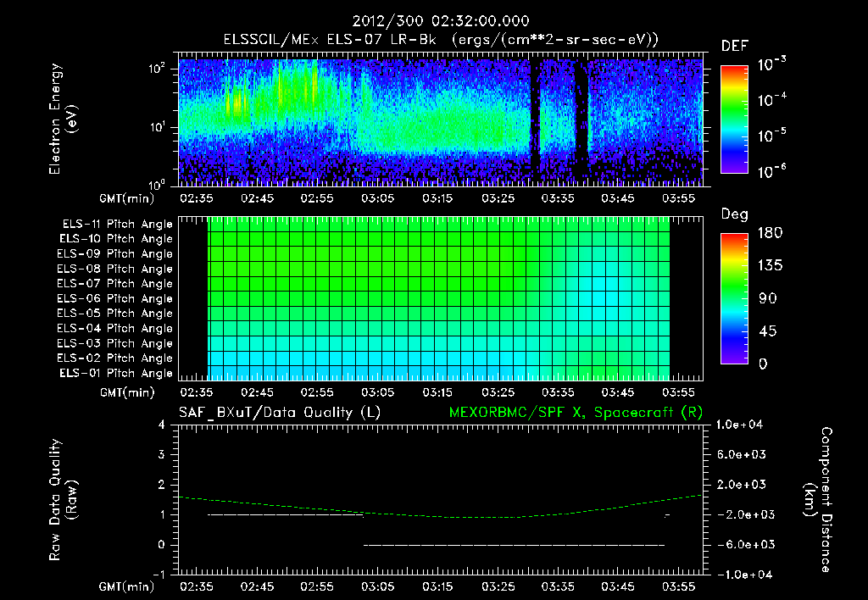Image resolution: width=868 pixels, height=600 pixels.
Task: Click the 45 value on Deg scale
Action: 768,331
